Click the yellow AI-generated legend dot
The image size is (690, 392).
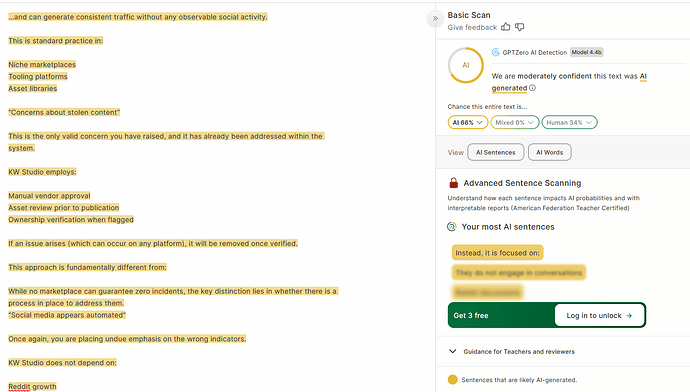tap(452, 380)
